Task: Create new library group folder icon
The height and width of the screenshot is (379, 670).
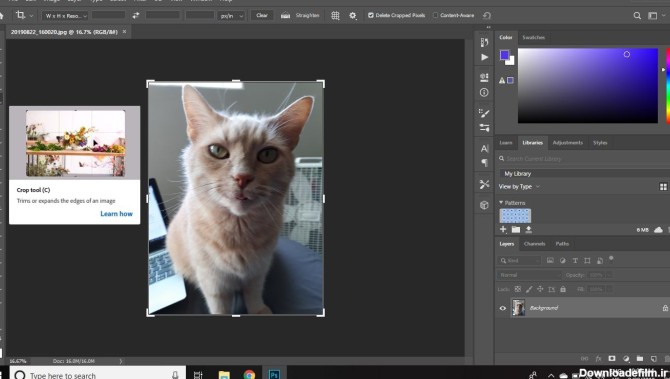Action: 516,230
